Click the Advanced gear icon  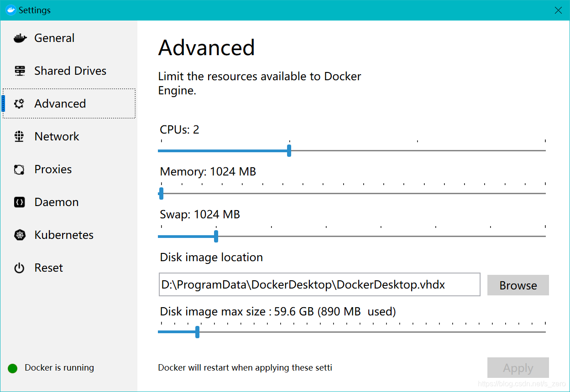click(x=19, y=104)
